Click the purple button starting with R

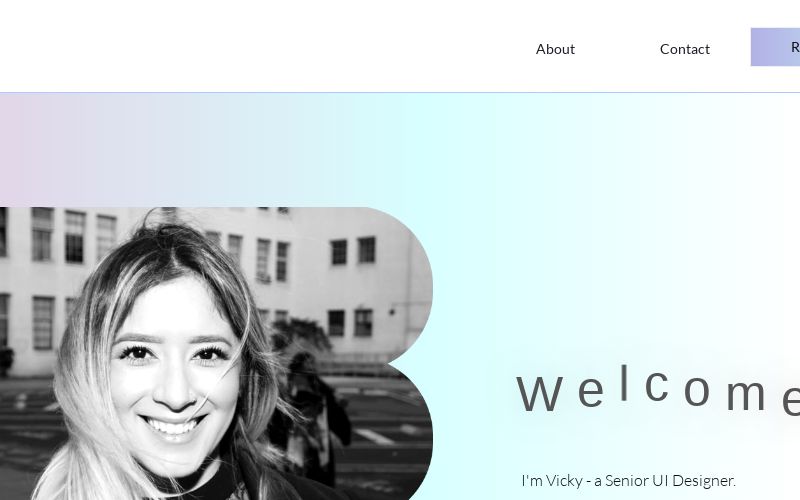pyautogui.click(x=776, y=47)
